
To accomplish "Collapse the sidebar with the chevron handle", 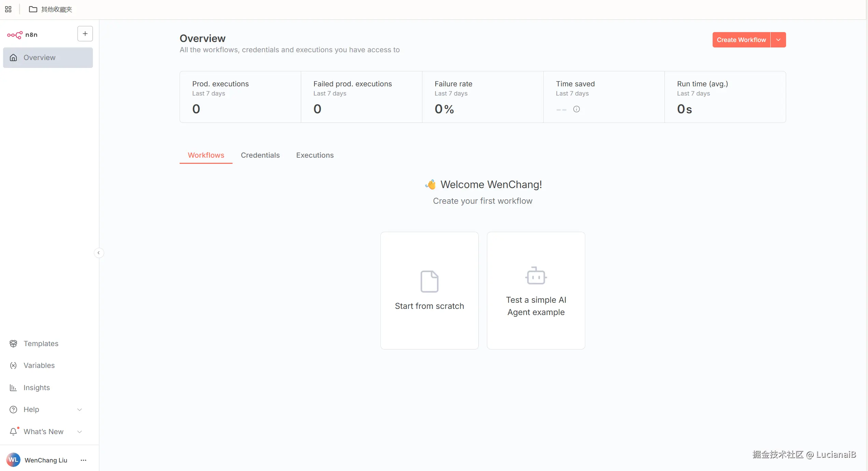I will (99, 253).
